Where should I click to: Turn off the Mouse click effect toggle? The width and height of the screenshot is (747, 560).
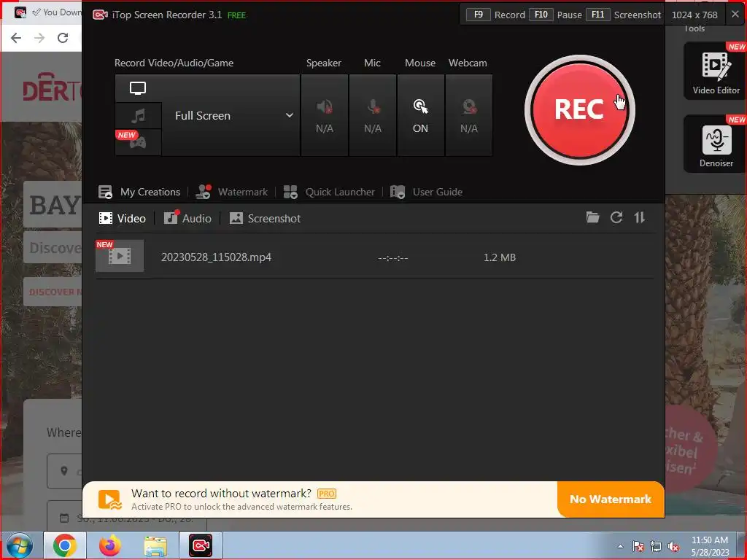[421, 115]
